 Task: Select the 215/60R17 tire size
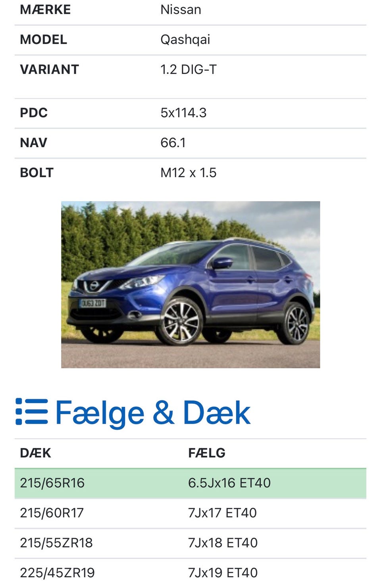(x=52, y=513)
